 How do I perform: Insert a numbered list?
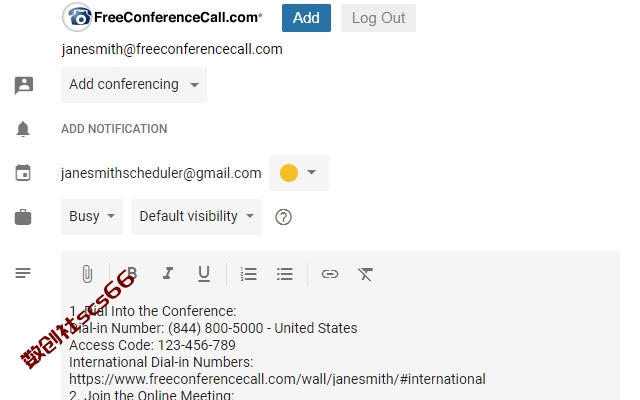[x=248, y=274]
